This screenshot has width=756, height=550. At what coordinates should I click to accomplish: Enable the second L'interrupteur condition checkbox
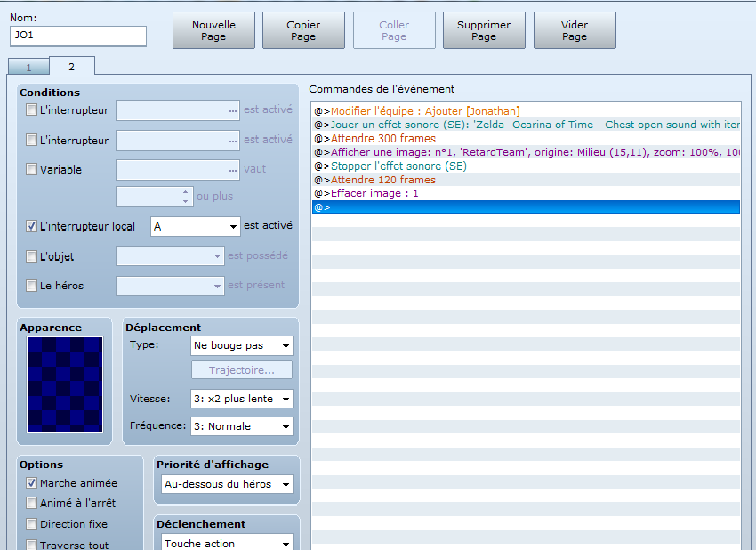[31, 140]
